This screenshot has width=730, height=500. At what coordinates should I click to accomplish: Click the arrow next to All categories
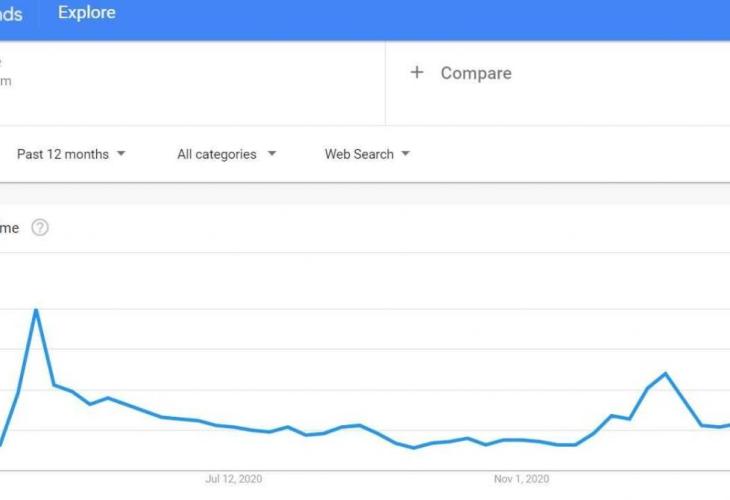(x=272, y=154)
